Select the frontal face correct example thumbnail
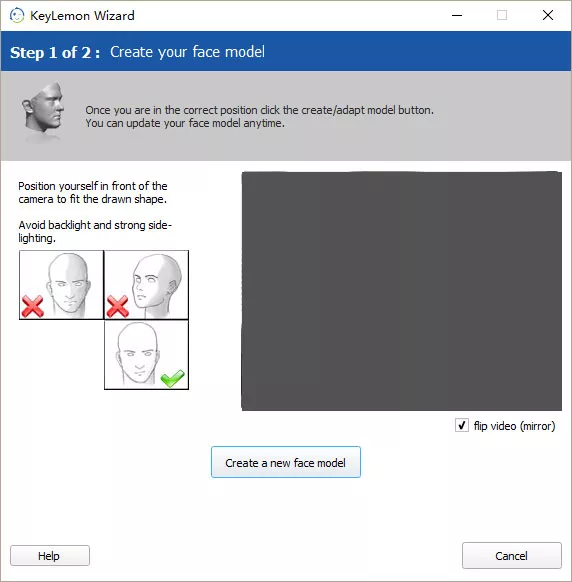 coord(146,355)
